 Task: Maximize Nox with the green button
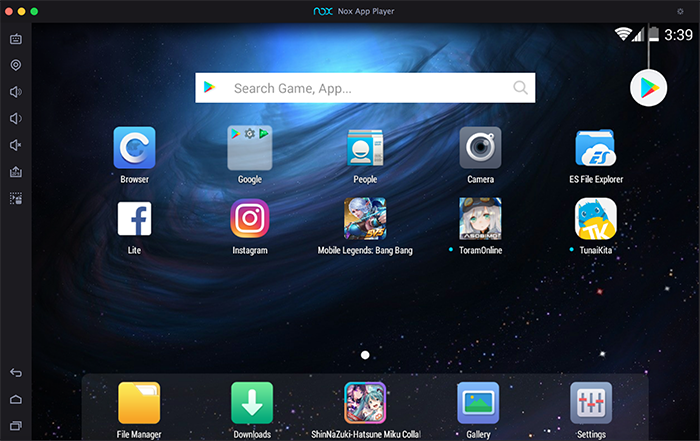click(x=34, y=12)
